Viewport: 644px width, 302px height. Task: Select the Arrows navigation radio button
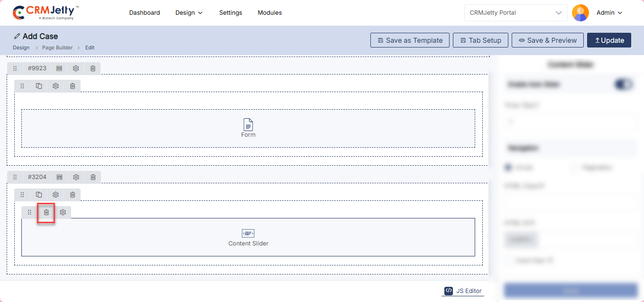[x=508, y=168]
